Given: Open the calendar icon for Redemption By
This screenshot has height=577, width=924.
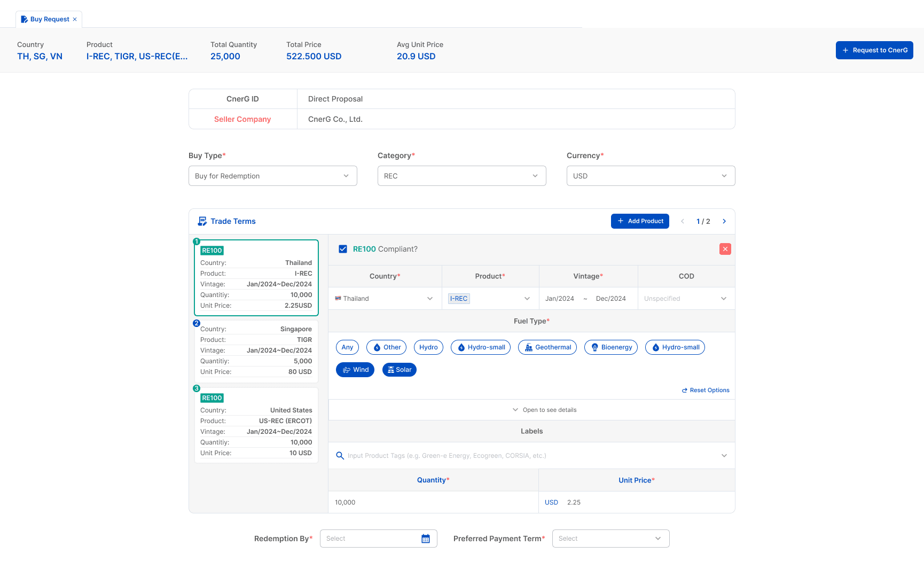Looking at the screenshot, I should tap(425, 539).
